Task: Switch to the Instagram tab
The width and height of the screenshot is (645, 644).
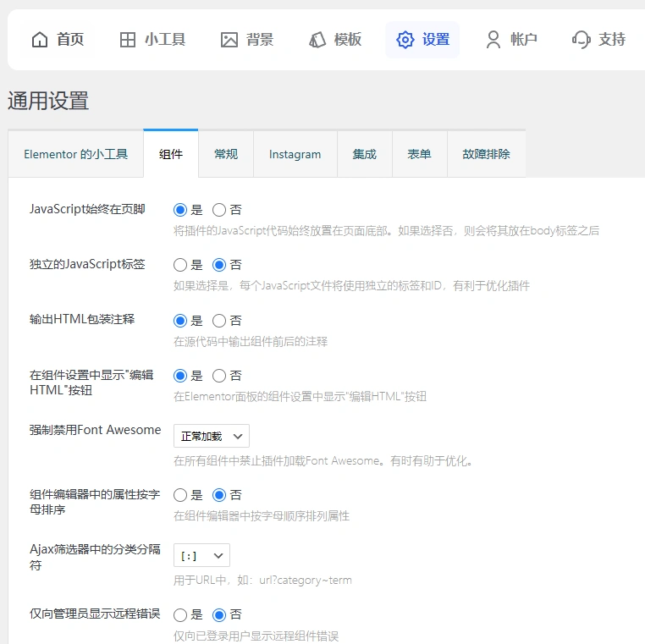Action: [x=295, y=154]
